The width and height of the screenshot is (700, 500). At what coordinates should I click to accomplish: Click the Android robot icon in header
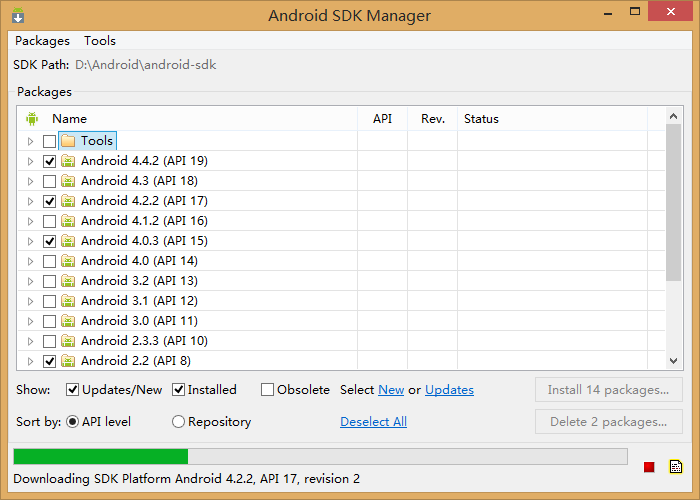[x=31, y=119]
